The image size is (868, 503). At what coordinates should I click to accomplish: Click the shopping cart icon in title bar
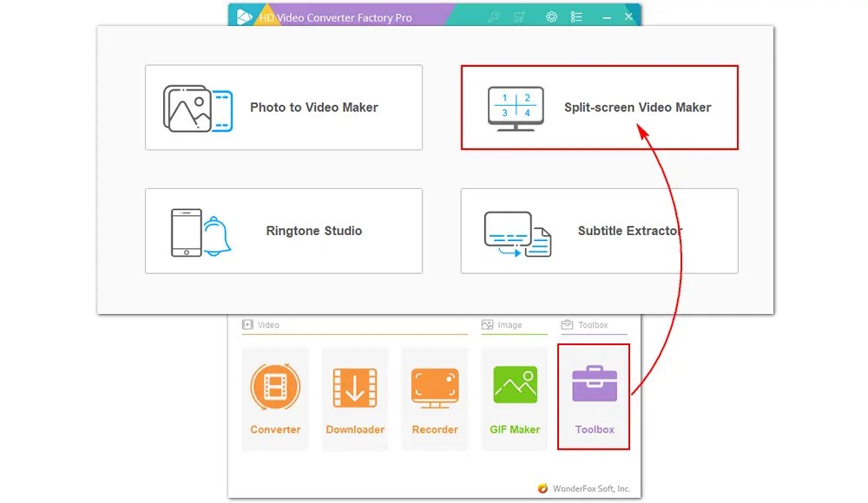click(x=519, y=17)
